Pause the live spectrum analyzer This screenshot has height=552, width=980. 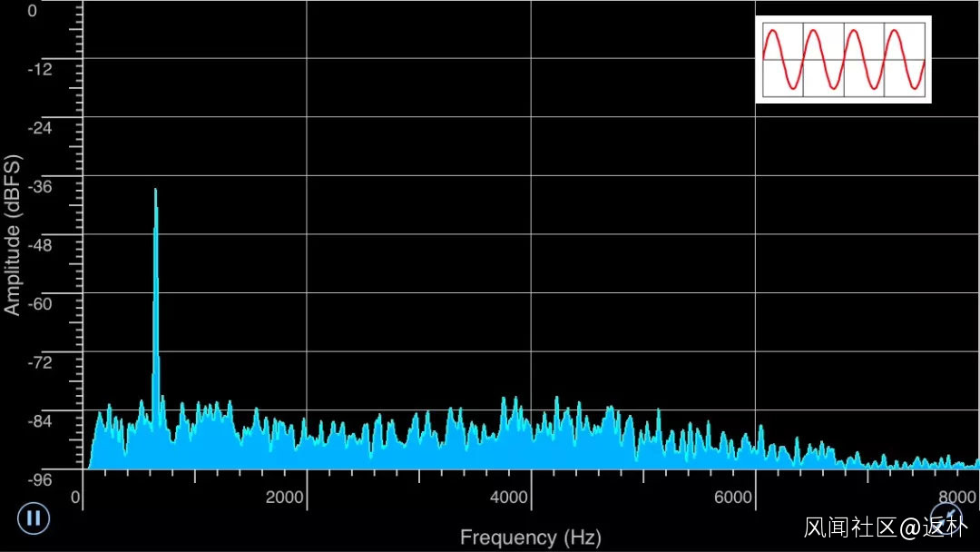34,518
